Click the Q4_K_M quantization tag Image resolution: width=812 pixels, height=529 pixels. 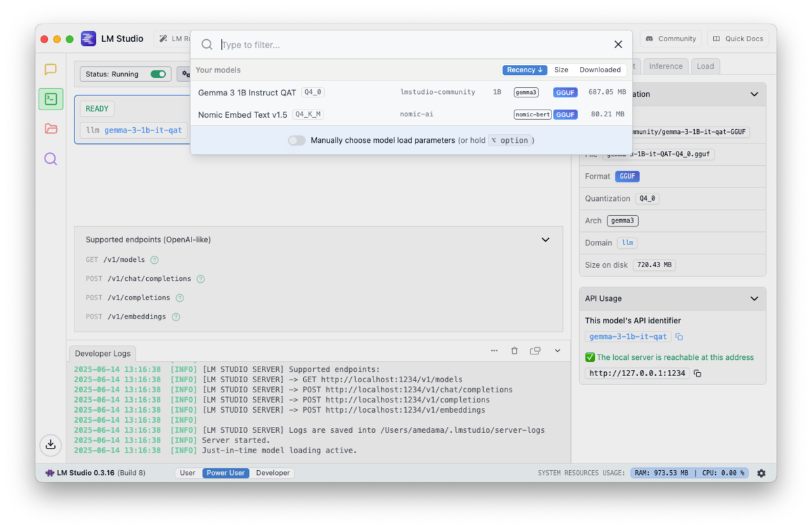pyautogui.click(x=308, y=115)
